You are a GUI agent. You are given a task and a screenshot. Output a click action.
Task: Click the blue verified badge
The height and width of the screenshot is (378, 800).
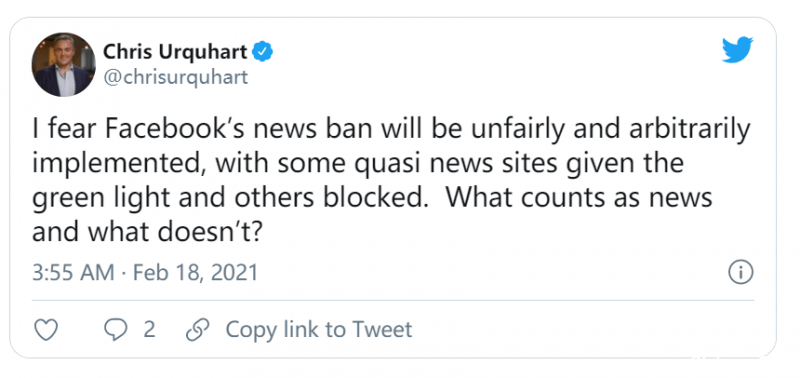click(x=263, y=52)
